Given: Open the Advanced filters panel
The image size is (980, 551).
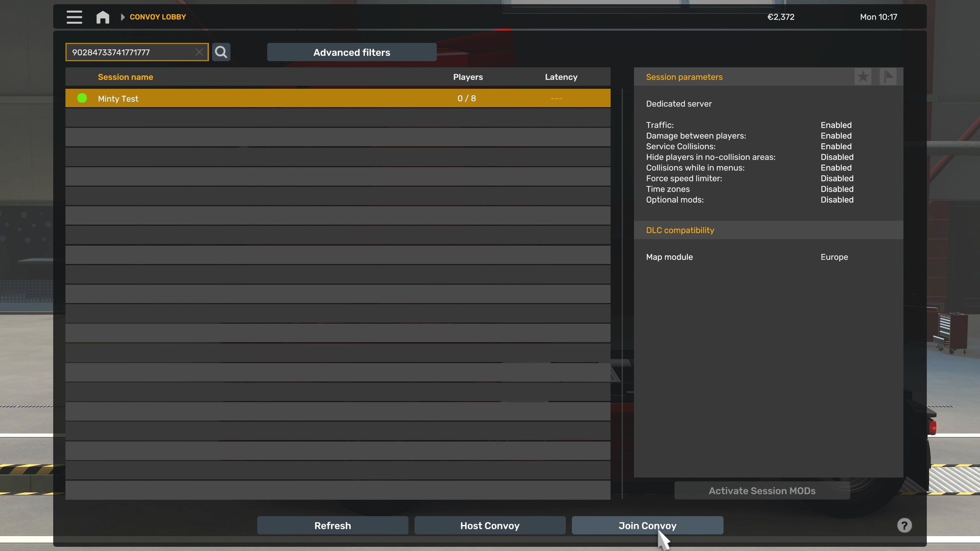Looking at the screenshot, I should 351,52.
